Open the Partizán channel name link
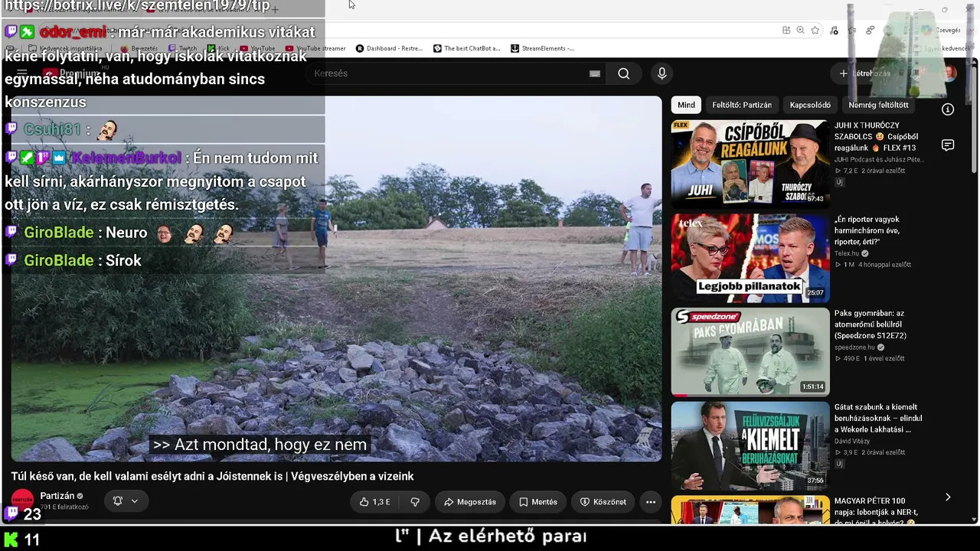 click(57, 496)
